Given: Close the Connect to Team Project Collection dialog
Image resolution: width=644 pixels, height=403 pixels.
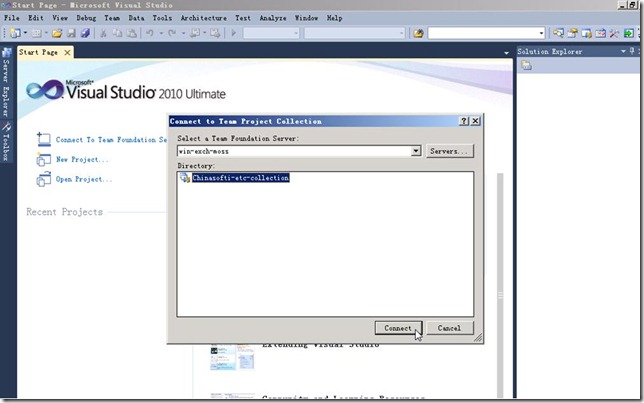Looking at the screenshot, I should (x=475, y=121).
